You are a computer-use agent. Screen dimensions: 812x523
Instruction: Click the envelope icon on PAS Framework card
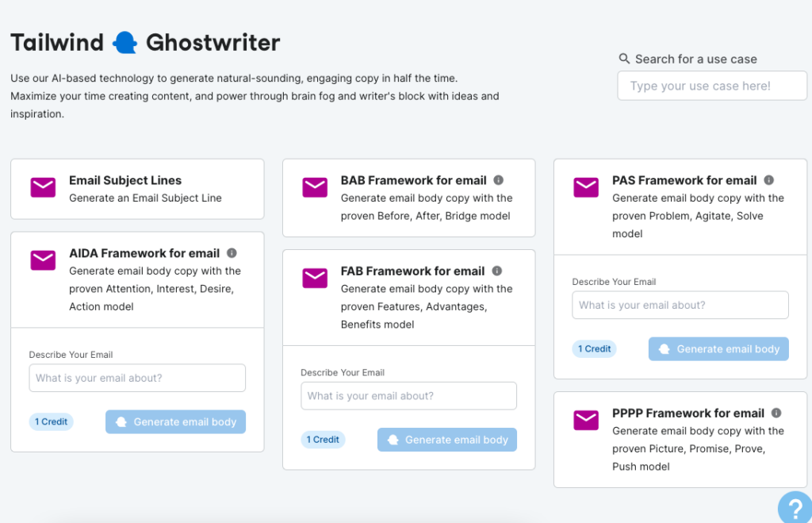[586, 187]
